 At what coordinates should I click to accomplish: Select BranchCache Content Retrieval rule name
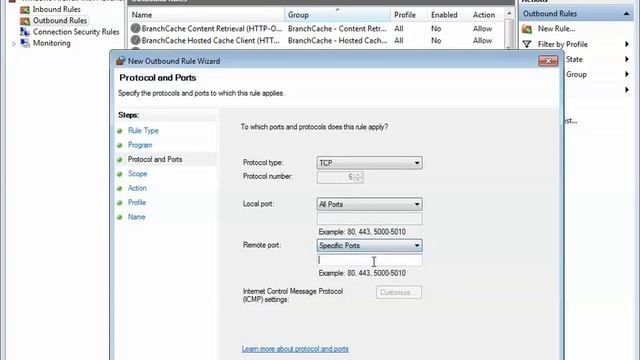211,29
